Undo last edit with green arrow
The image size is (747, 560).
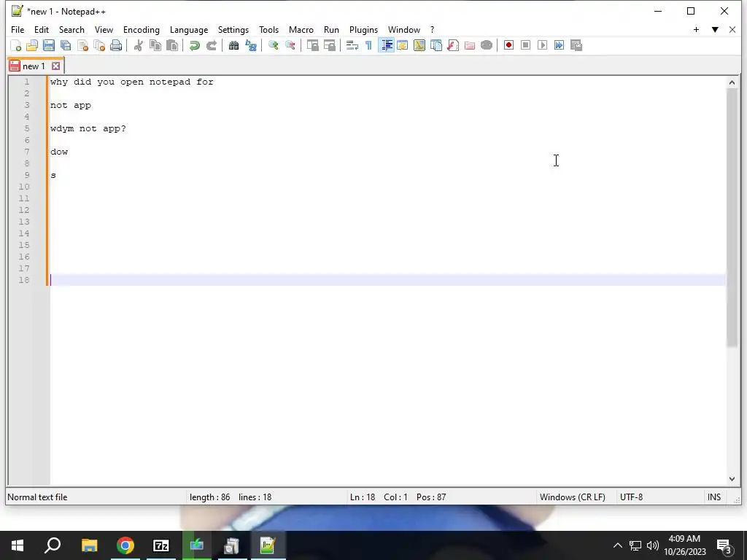coord(194,45)
